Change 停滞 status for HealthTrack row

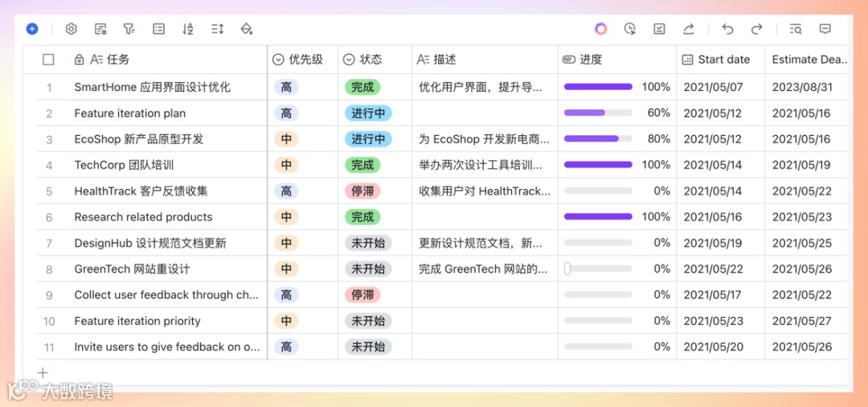[362, 191]
